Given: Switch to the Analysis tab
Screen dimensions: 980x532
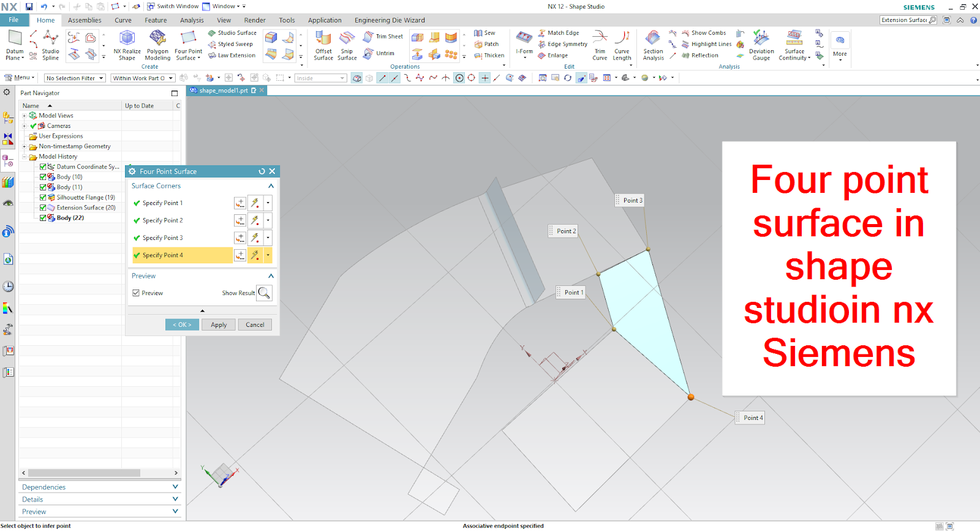Looking at the screenshot, I should [192, 20].
